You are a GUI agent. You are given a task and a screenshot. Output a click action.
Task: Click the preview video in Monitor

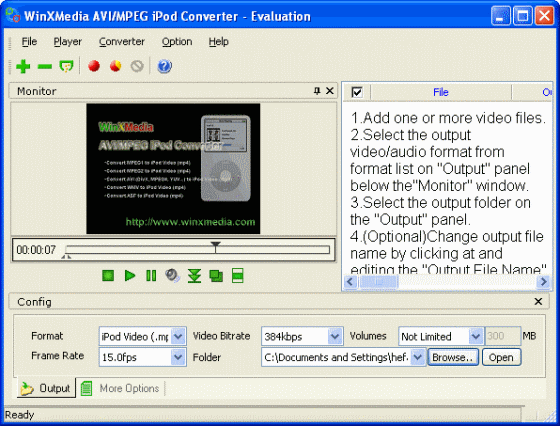[173, 169]
